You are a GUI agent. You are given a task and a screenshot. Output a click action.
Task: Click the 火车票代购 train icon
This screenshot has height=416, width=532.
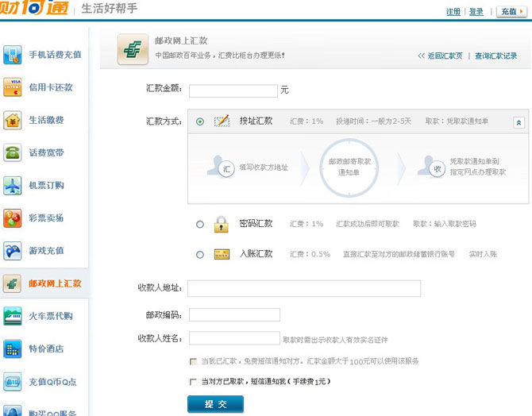click(x=13, y=316)
